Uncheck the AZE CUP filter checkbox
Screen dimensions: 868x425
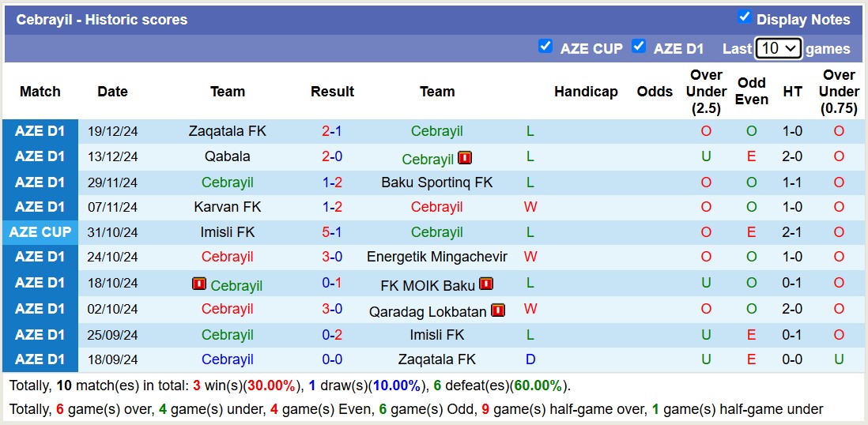(545, 47)
